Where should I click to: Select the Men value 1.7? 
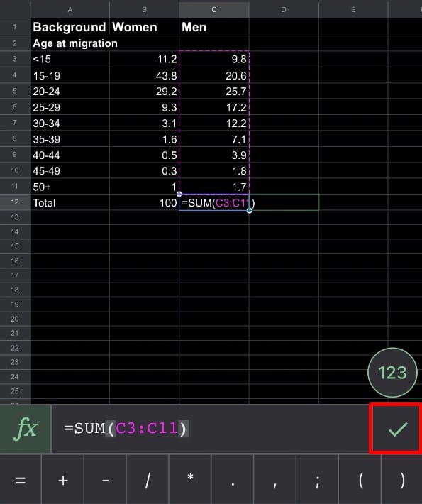point(214,187)
